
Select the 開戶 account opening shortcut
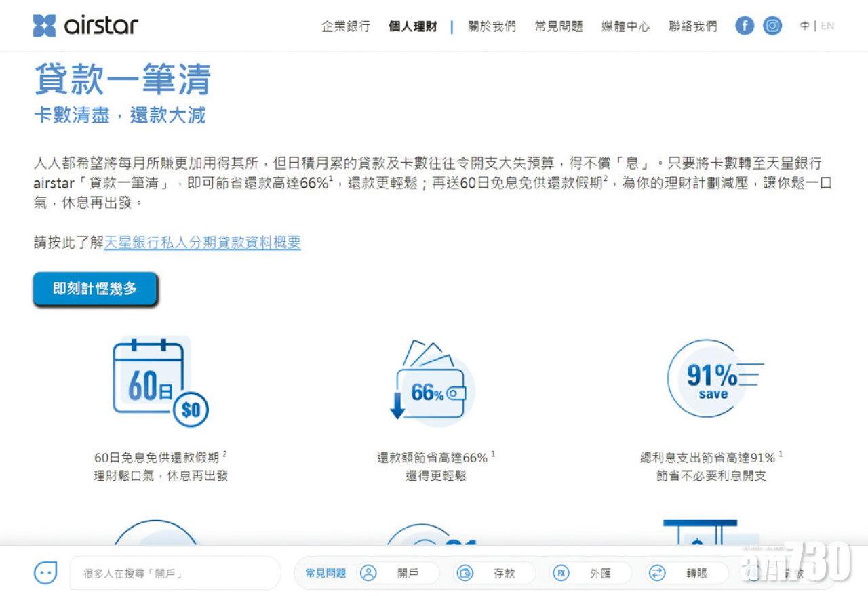point(397,573)
